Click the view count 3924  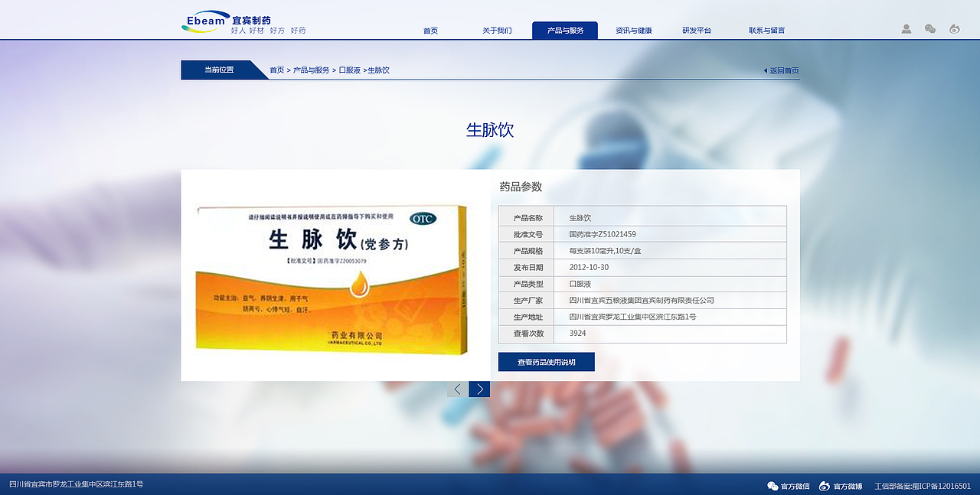[578, 334]
